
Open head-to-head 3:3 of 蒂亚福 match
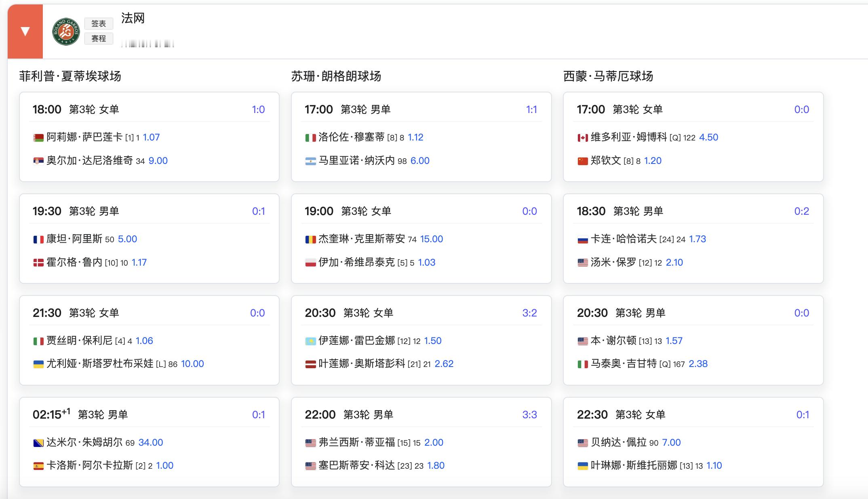pos(529,415)
